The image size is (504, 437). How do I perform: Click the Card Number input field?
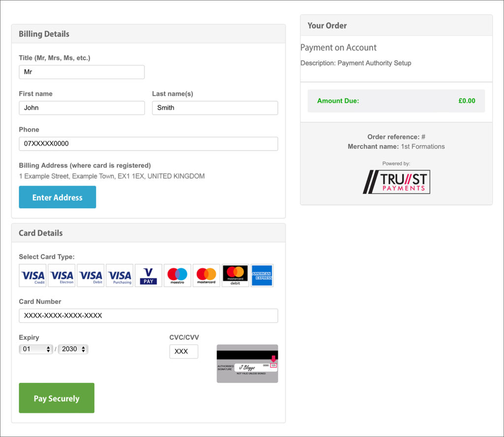click(x=148, y=316)
